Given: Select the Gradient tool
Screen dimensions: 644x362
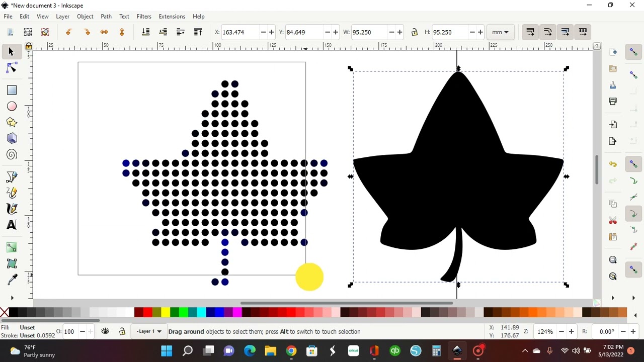Looking at the screenshot, I should 12,247.
